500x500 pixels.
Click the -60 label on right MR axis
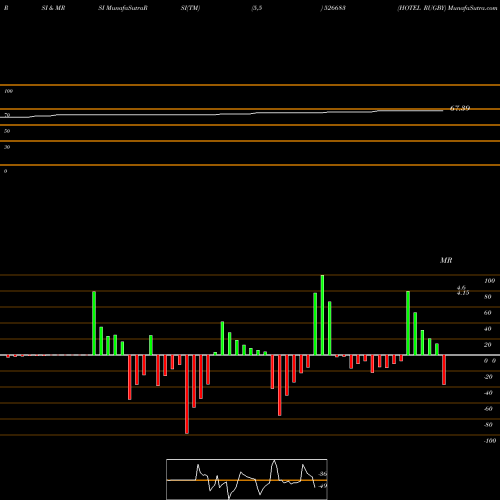[488, 409]
